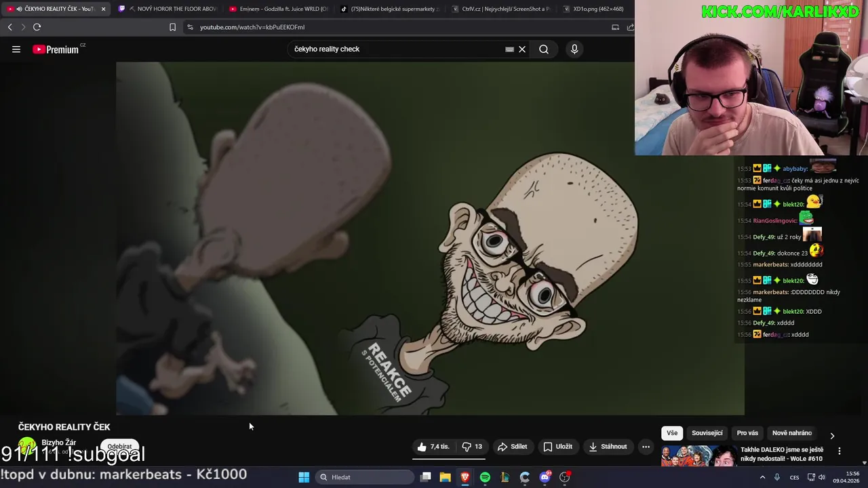
Task: Switch to Některé belgické supermarkety TikTok tab
Action: point(390,9)
